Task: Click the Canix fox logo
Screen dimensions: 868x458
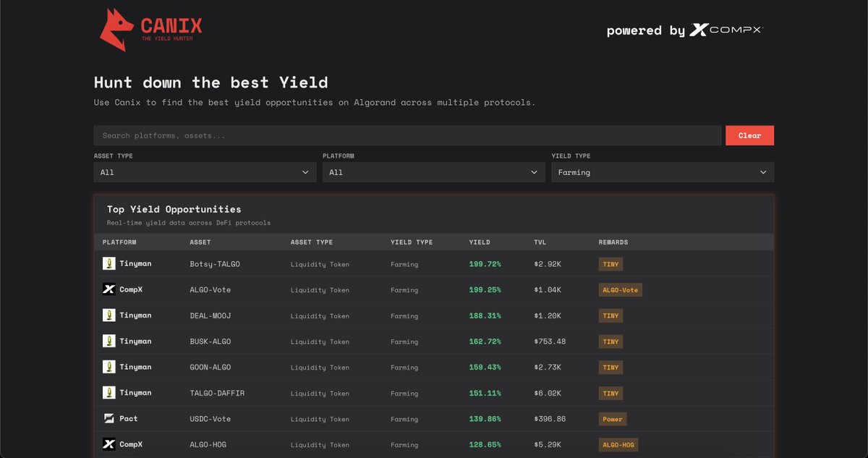Action: 117,29
